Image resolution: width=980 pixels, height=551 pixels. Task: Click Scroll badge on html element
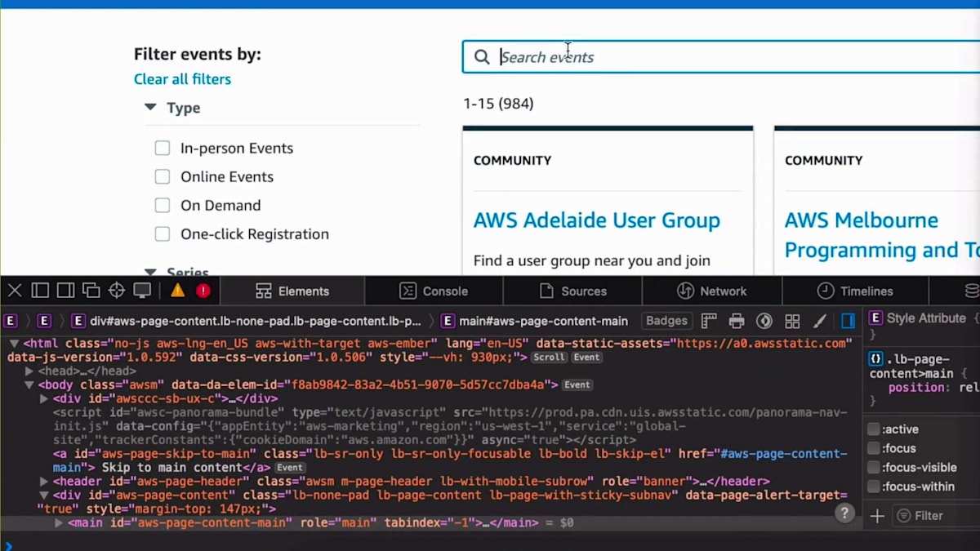549,358
